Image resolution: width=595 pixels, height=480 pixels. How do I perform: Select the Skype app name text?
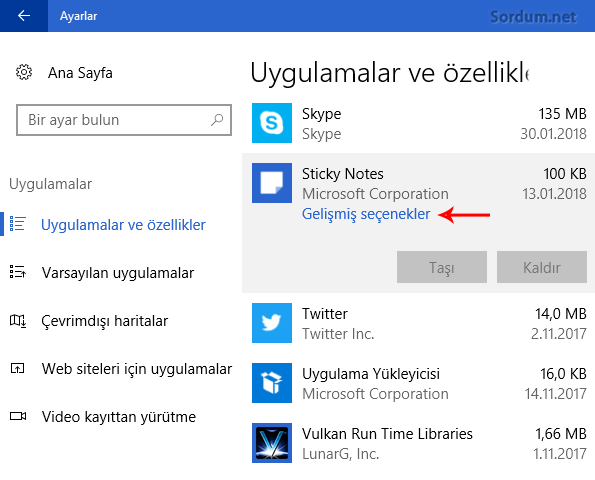321,114
